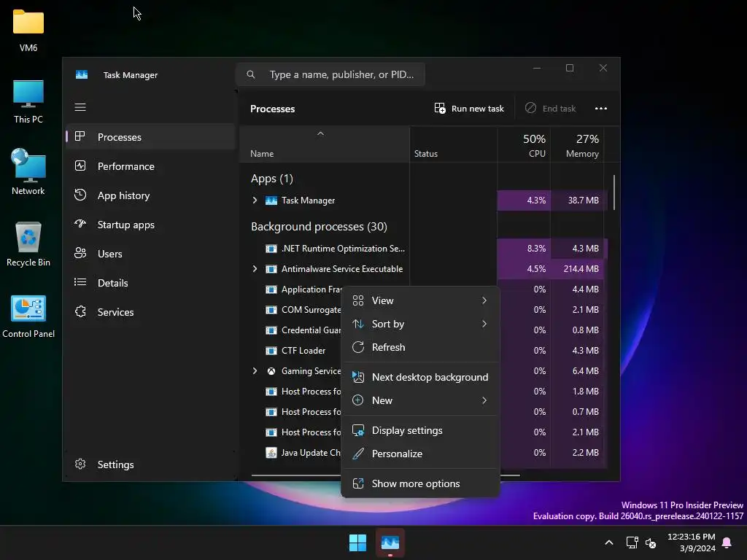The height and width of the screenshot is (560, 747).
Task: Expand Antimalware Service Executable row
Action: pos(255,269)
